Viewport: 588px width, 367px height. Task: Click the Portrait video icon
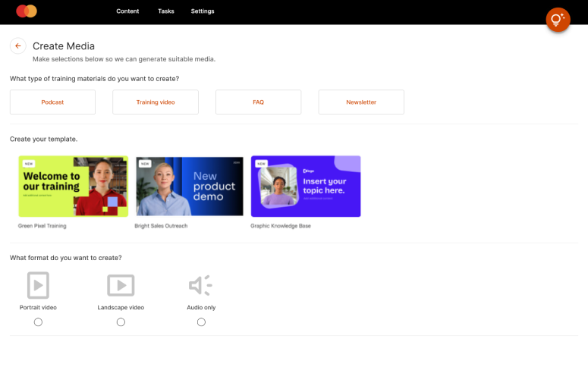tap(38, 285)
